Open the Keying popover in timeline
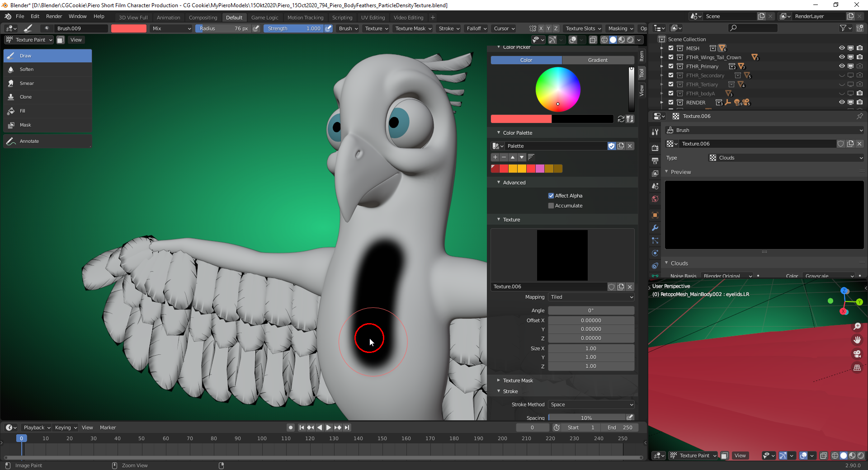Screen dimensions: 868x470 [66, 428]
